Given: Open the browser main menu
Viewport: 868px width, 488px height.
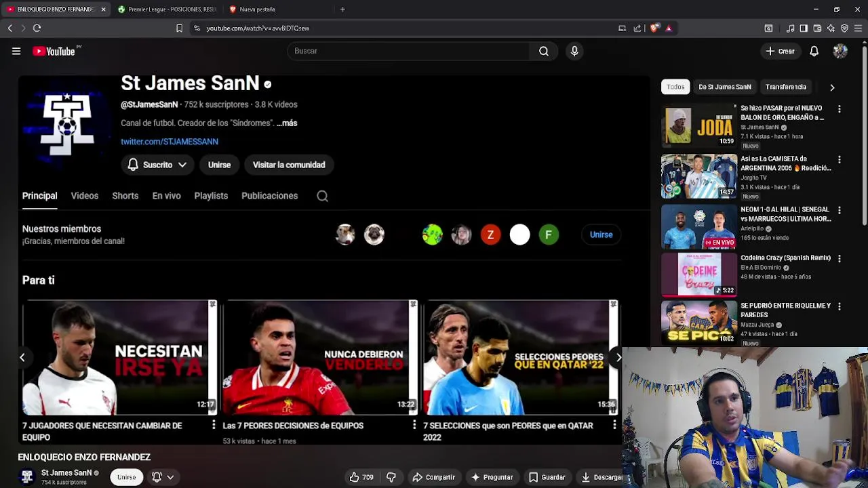Looking at the screenshot, I should click(x=858, y=28).
